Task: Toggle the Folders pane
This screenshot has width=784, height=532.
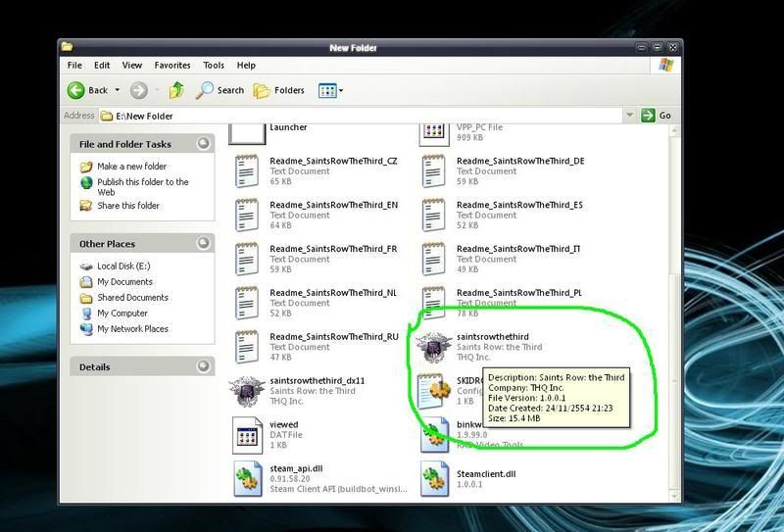Action: pyautogui.click(x=279, y=90)
